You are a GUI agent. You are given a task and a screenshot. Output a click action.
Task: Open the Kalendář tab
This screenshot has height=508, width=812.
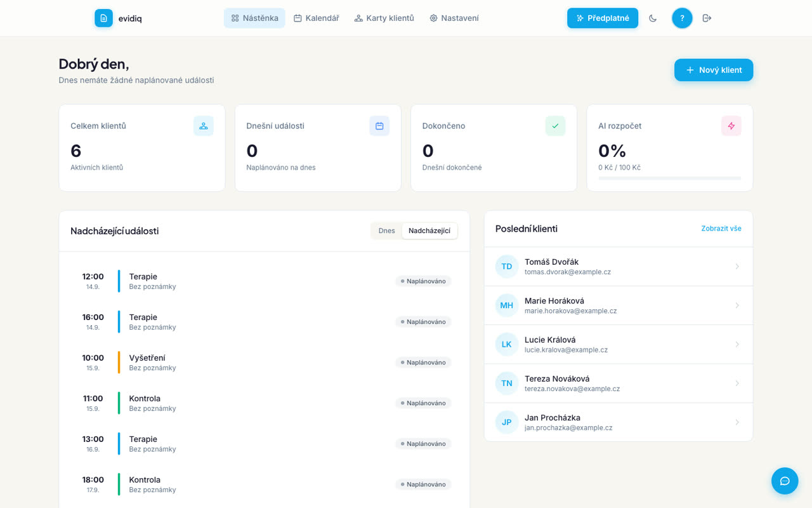pos(316,18)
